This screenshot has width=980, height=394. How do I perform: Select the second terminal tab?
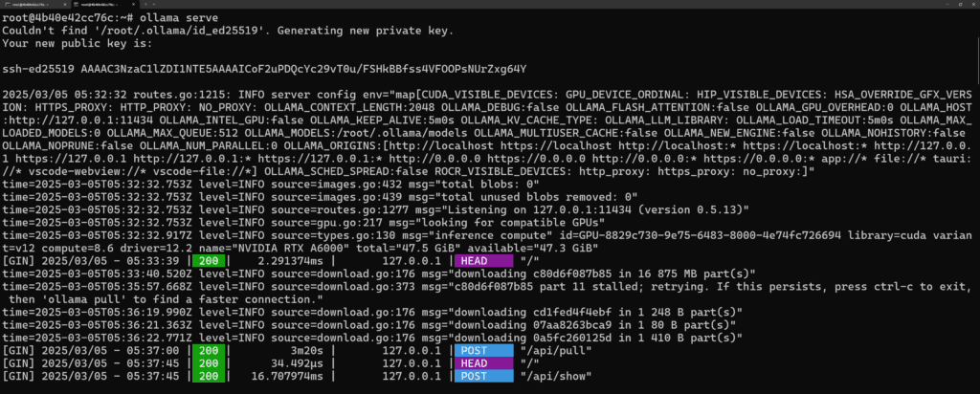(104, 5)
